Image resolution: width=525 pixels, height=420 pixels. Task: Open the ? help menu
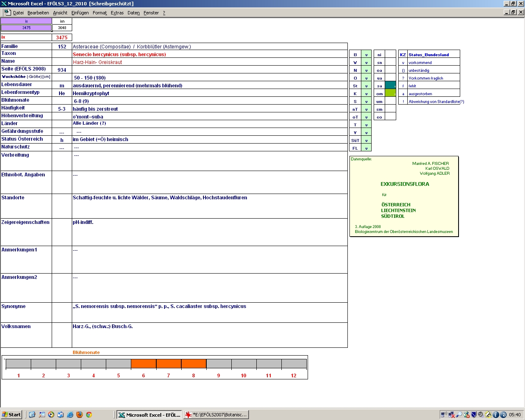click(x=164, y=13)
